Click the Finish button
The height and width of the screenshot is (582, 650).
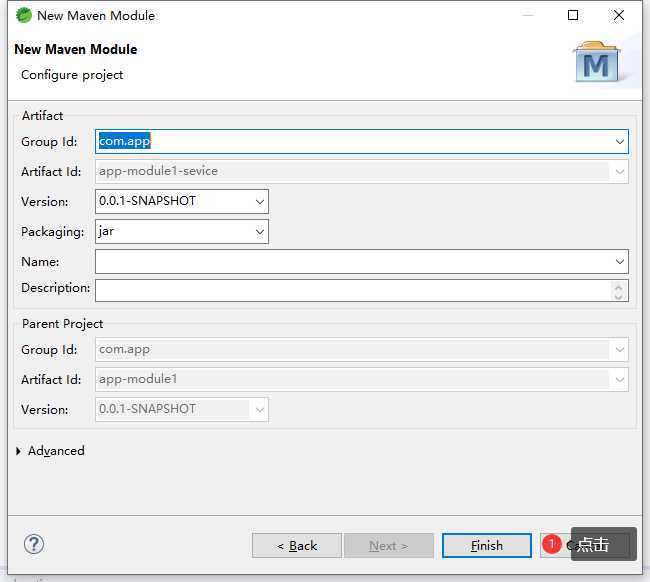pyautogui.click(x=487, y=546)
